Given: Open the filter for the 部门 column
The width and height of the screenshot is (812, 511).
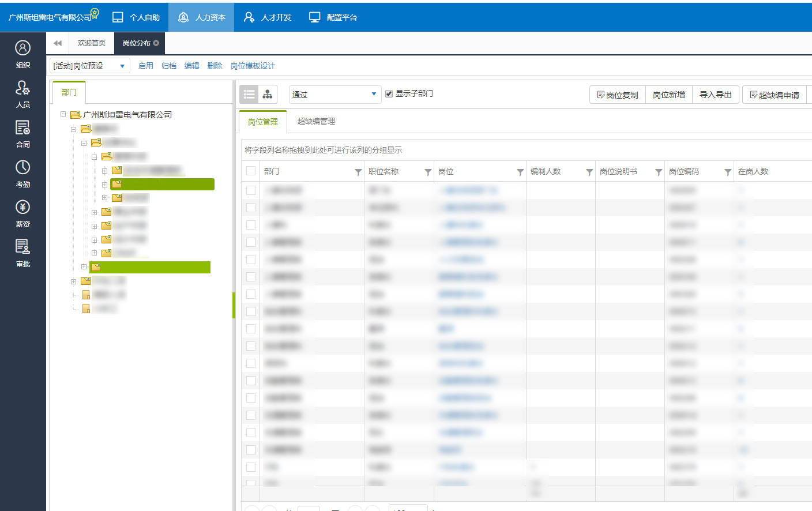Looking at the screenshot, I should tap(358, 172).
